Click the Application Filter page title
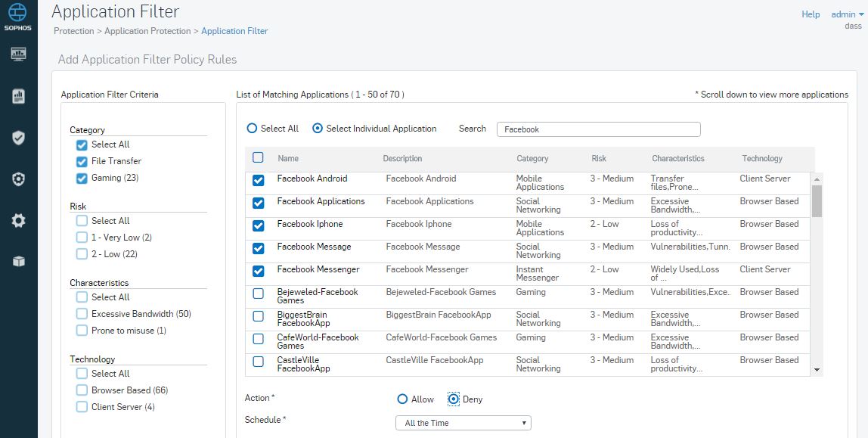 (x=115, y=11)
